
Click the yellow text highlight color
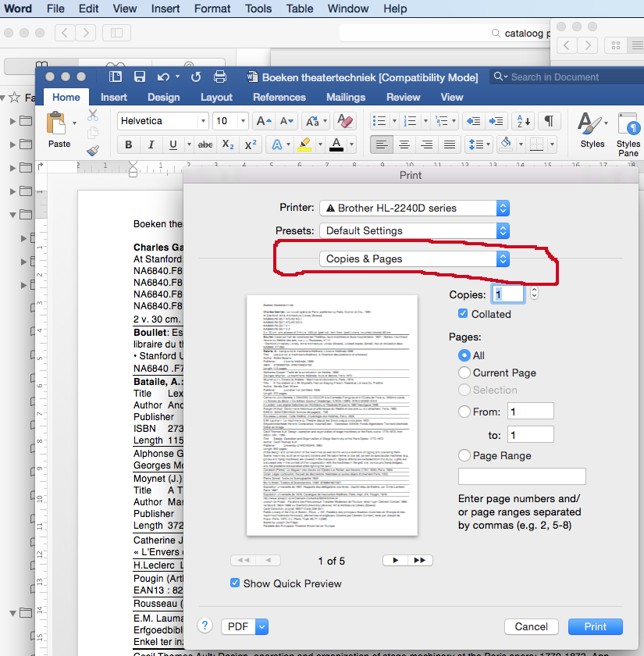coord(304,144)
